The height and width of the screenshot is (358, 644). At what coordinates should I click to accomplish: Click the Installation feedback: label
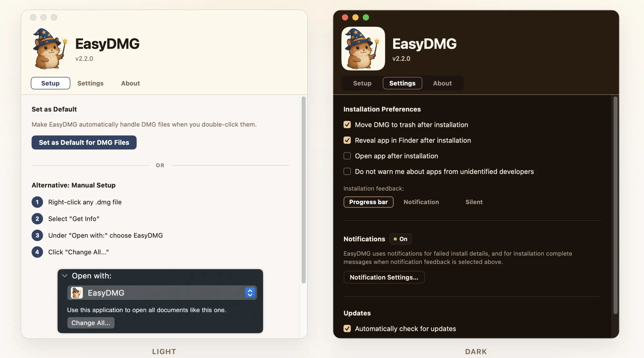373,188
